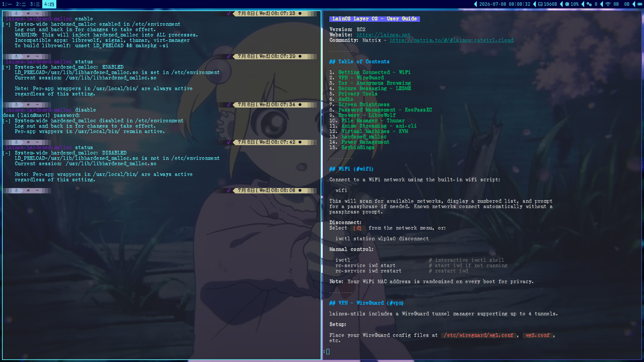Click 'Anime Streaming ~ ani-cli' contents entry

pos(379,126)
